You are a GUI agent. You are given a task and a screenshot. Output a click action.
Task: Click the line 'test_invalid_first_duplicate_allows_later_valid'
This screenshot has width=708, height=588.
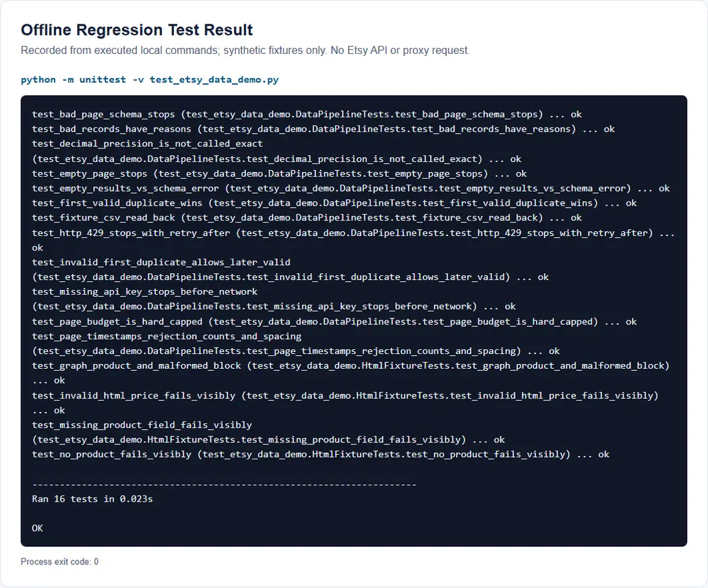click(x=161, y=262)
